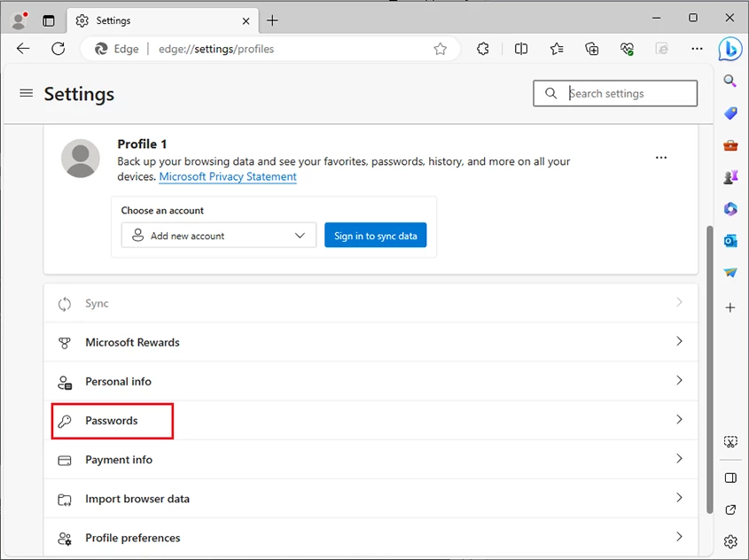This screenshot has height=560, width=749.
Task: Open sidebar Drop paper plane icon
Action: tap(730, 273)
